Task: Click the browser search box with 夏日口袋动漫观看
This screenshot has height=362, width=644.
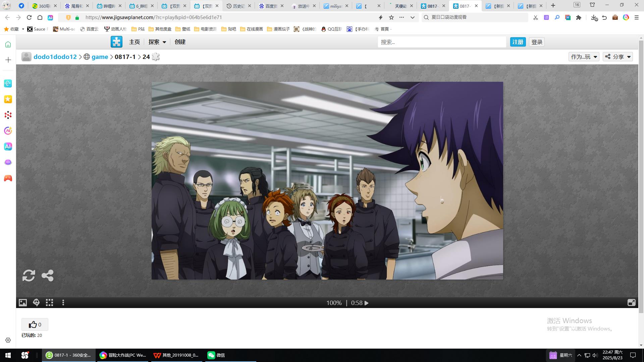Action: tap(475, 17)
